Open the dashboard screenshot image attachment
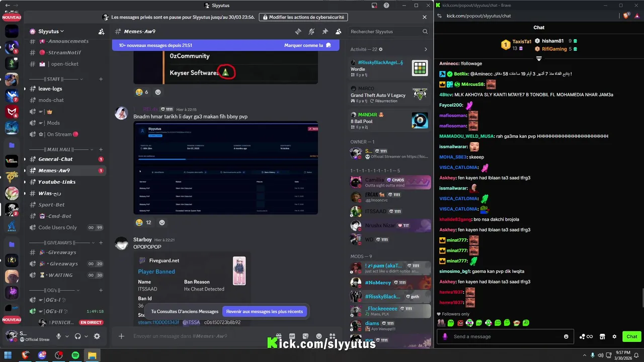The image size is (644, 362). [x=225, y=168]
